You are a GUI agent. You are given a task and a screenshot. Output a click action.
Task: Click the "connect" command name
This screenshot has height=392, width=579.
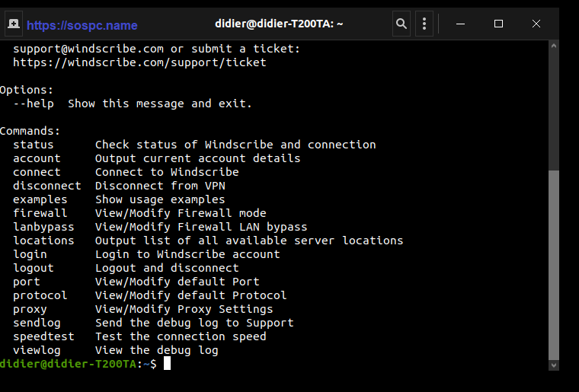point(37,172)
